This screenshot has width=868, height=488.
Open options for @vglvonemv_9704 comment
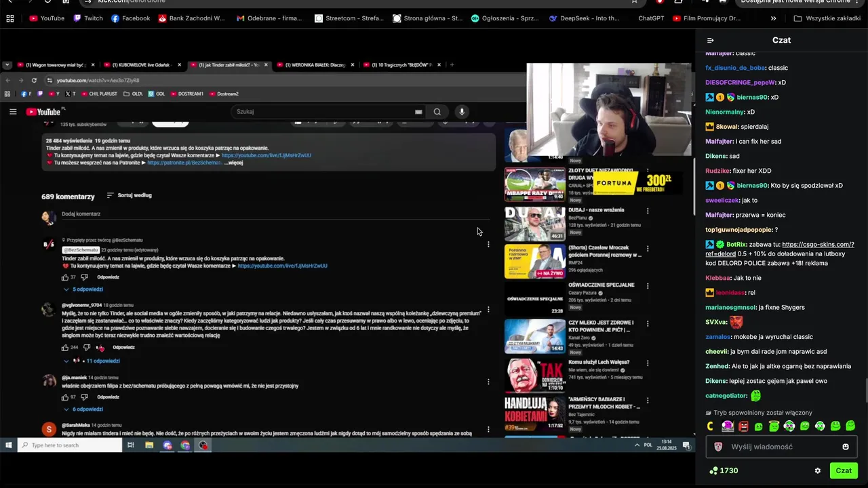tap(488, 310)
